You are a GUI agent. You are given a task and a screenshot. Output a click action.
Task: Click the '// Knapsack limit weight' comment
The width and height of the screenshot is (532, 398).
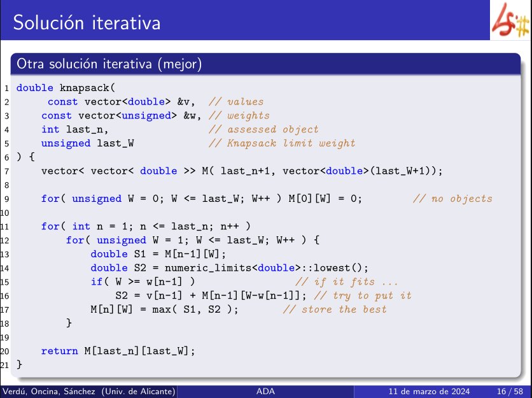click(282, 143)
